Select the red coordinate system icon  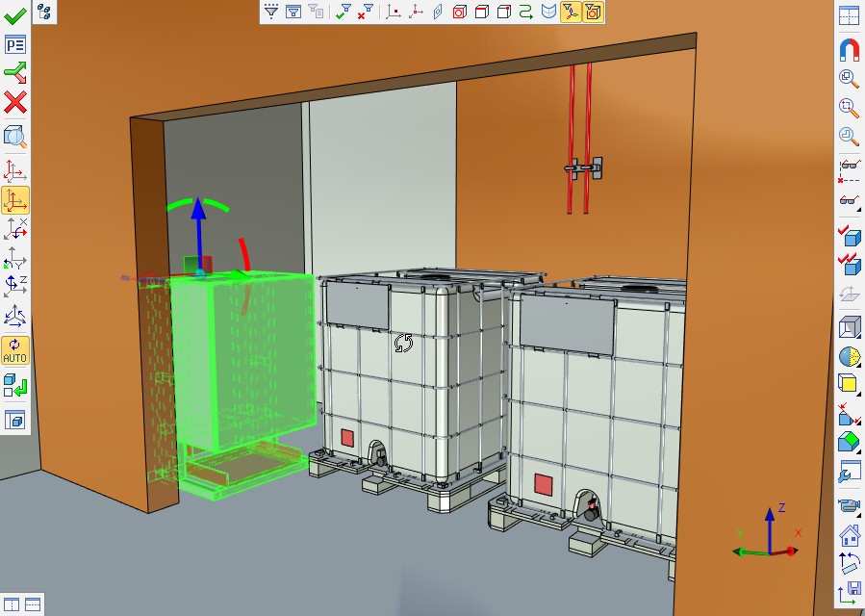(14, 170)
